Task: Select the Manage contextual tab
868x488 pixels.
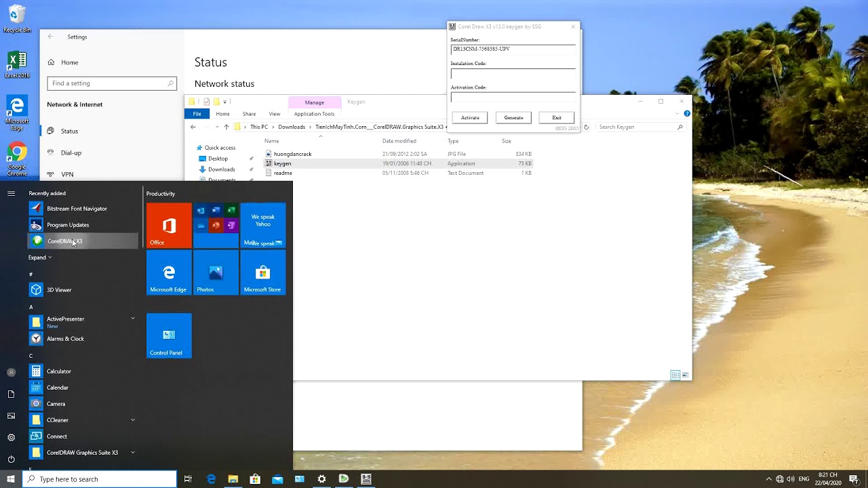Action: coord(314,102)
